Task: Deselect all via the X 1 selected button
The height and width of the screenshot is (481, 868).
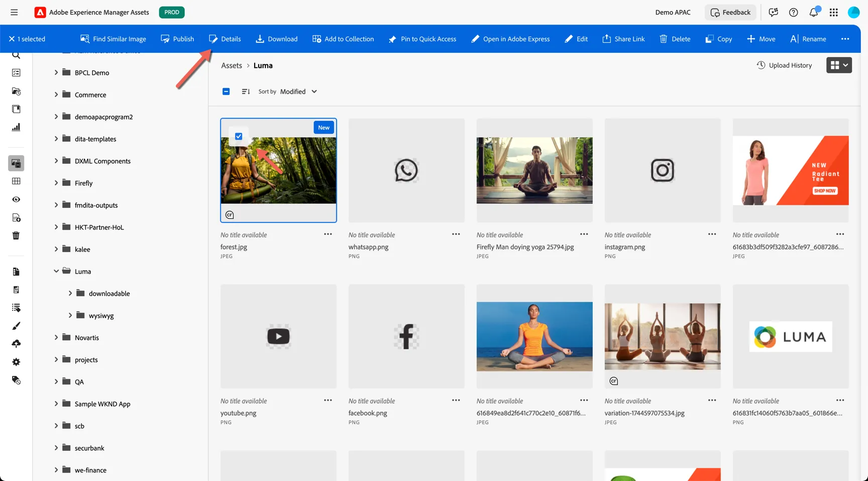Action: point(27,39)
